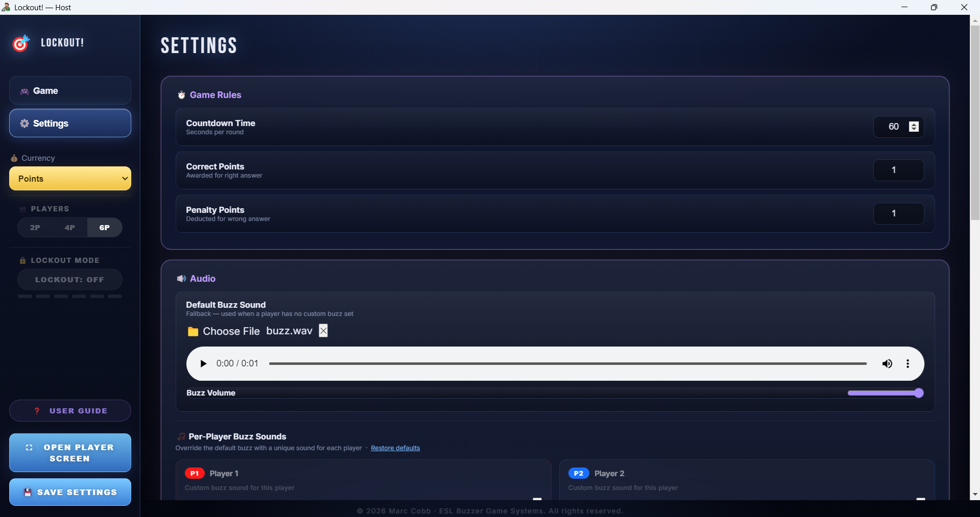Click the P1 red player badge
This screenshot has height=517, width=980.
click(195, 474)
